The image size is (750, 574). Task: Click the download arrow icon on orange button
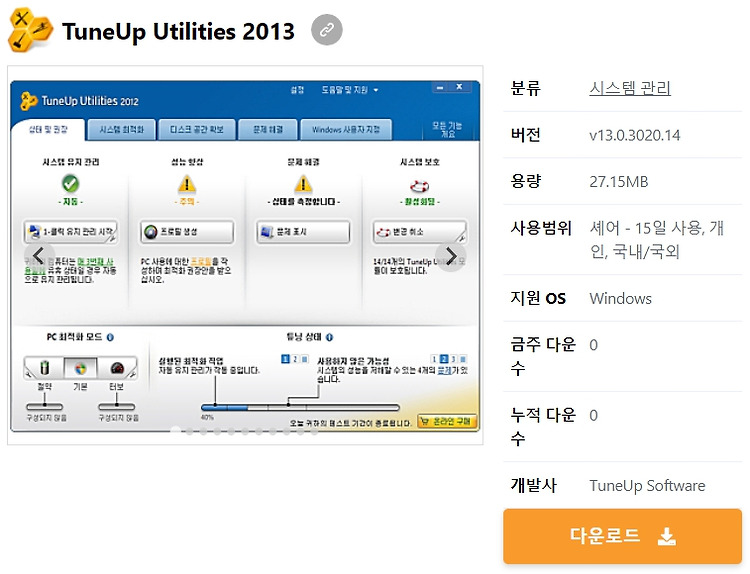click(x=667, y=536)
